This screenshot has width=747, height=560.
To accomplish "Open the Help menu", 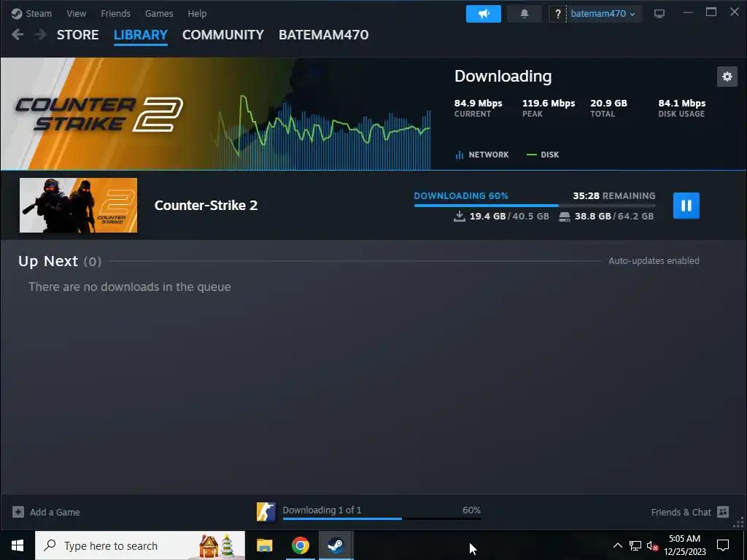I will click(x=197, y=13).
